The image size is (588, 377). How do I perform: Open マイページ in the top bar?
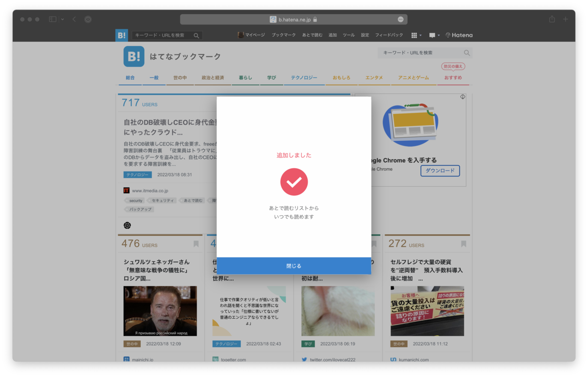tap(251, 35)
